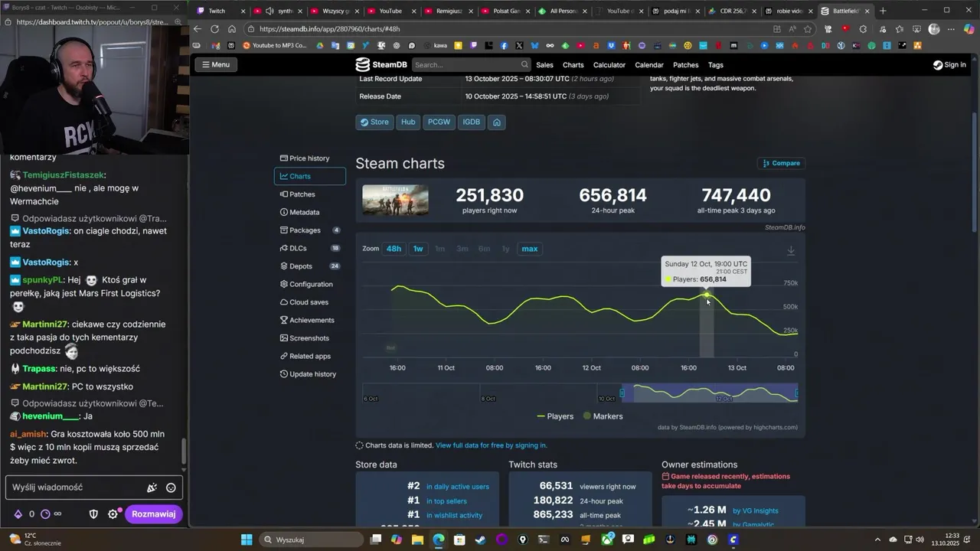Toggle the Markers legend series
Screen dimensions: 980x551
pyautogui.click(x=603, y=416)
